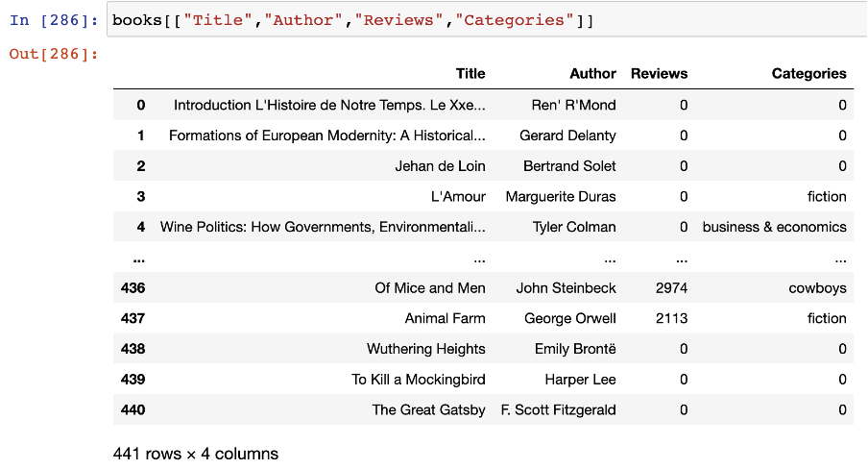Click Reviews value 0 in Harper Lee row

[x=684, y=380]
